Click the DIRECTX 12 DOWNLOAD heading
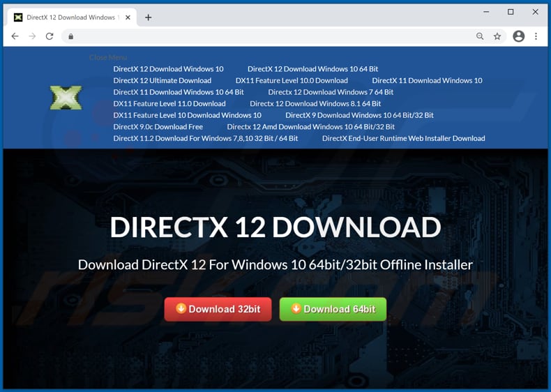The height and width of the screenshot is (392, 551). point(275,227)
